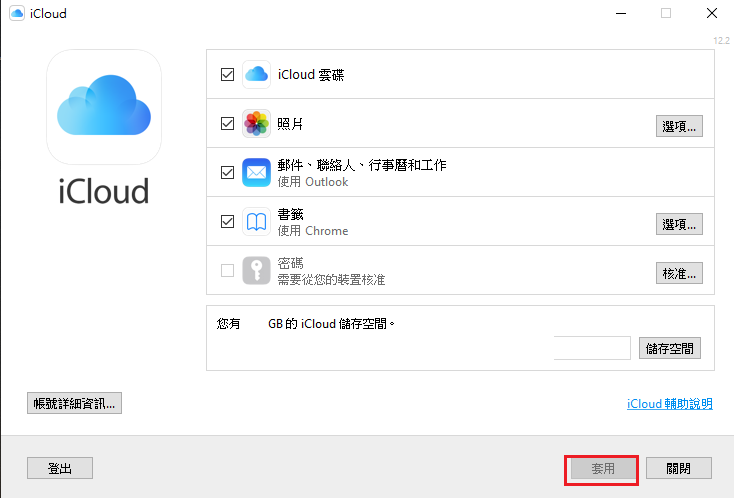Image resolution: width=734 pixels, height=498 pixels.
Task: Close the iCloud window with X
Action: (712, 14)
